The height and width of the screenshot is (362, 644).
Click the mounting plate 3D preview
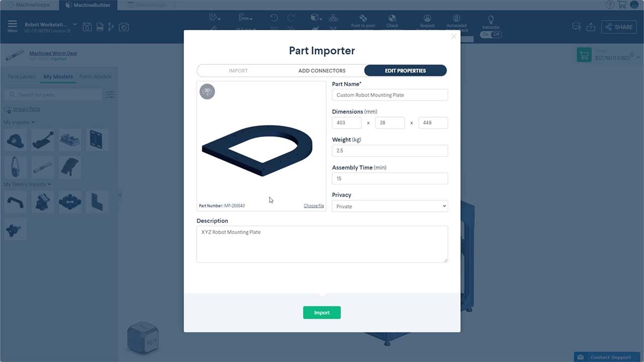point(257,150)
